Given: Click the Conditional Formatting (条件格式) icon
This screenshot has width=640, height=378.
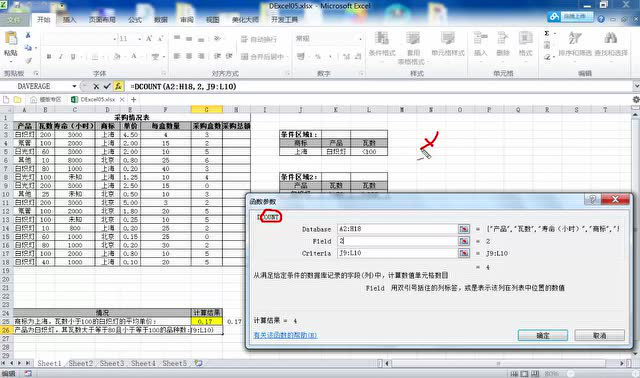Looking at the screenshot, I should pyautogui.click(x=382, y=39).
